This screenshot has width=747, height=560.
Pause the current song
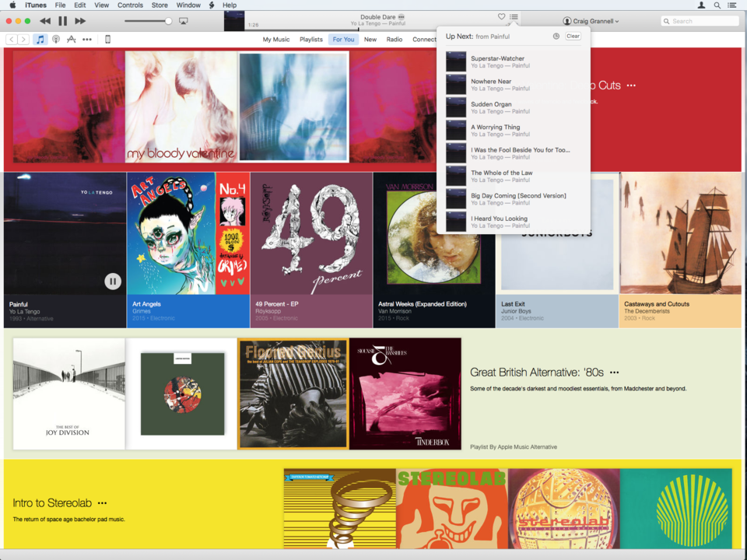(62, 21)
